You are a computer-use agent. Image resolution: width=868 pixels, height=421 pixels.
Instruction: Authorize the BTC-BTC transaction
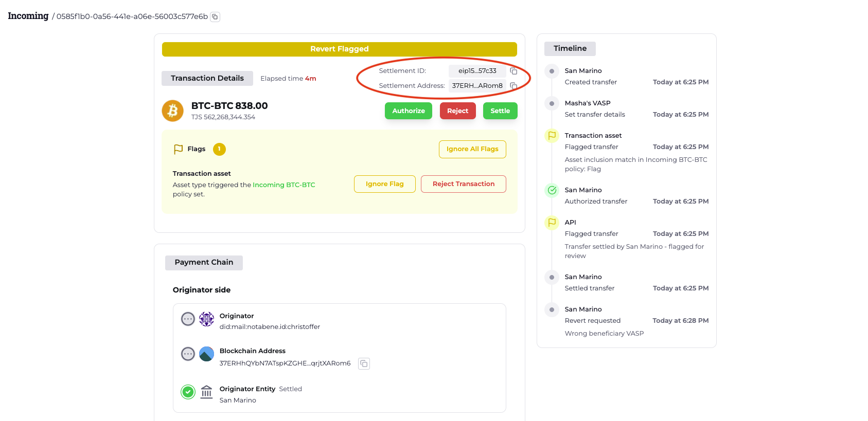409,111
